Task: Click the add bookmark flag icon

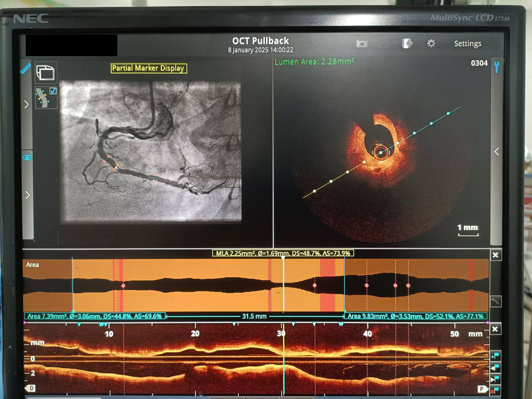Action: (x=495, y=356)
